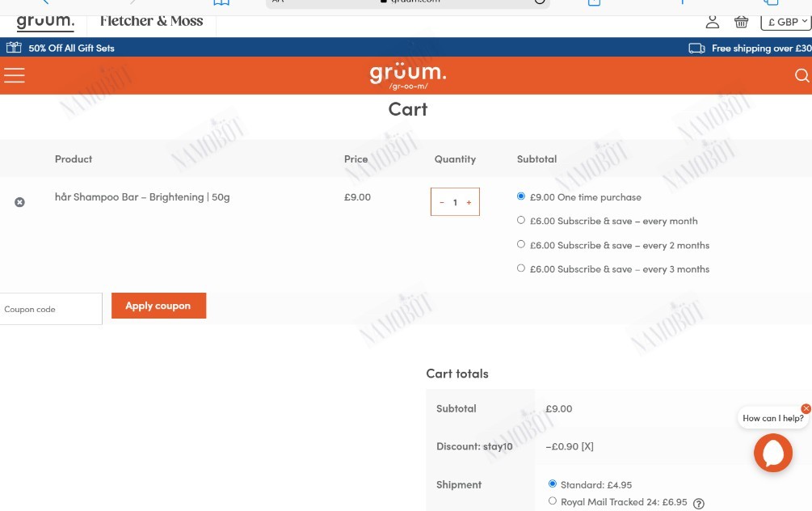Select Subscribe & save every 3 months
This screenshot has width=812, height=511.
click(x=521, y=268)
